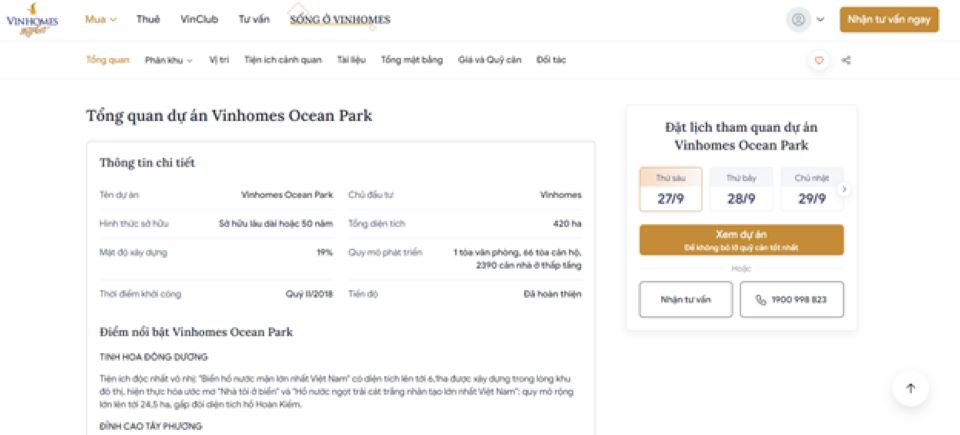The width and height of the screenshot is (960, 435).
Task: Select Thứ bảy 28/9 date
Action: [x=740, y=190]
